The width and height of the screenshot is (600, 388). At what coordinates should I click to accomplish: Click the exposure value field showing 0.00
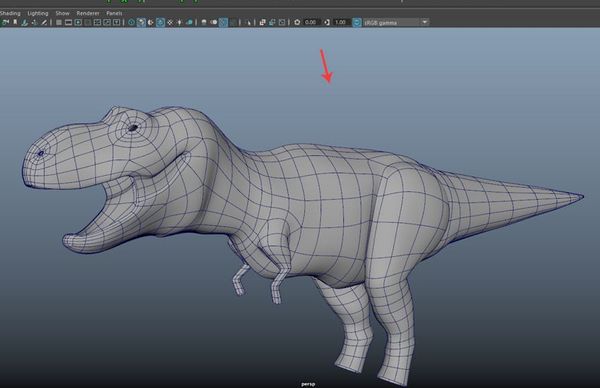(311, 22)
